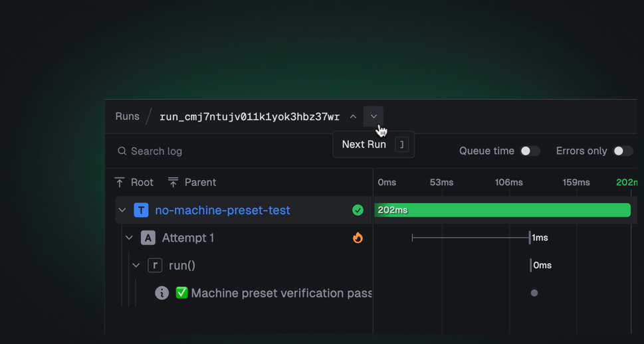The width and height of the screenshot is (644, 344).
Task: Click the green success checkmark icon
Action: click(358, 210)
